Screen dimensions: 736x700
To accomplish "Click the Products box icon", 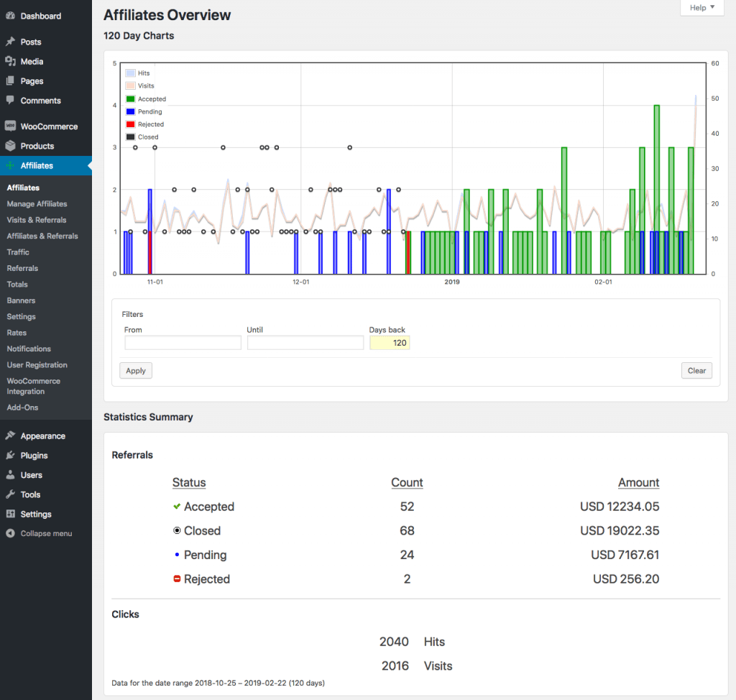I will pos(10,146).
